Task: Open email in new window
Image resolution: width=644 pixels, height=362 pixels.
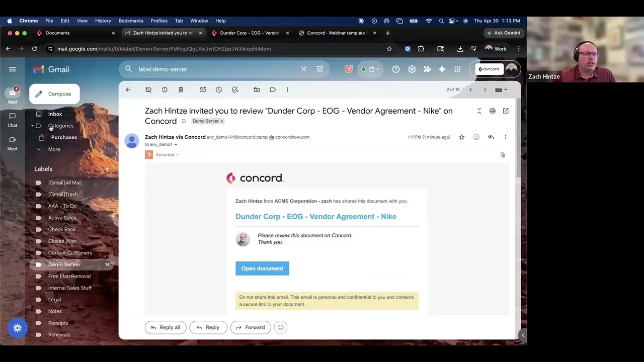Action: [x=506, y=111]
